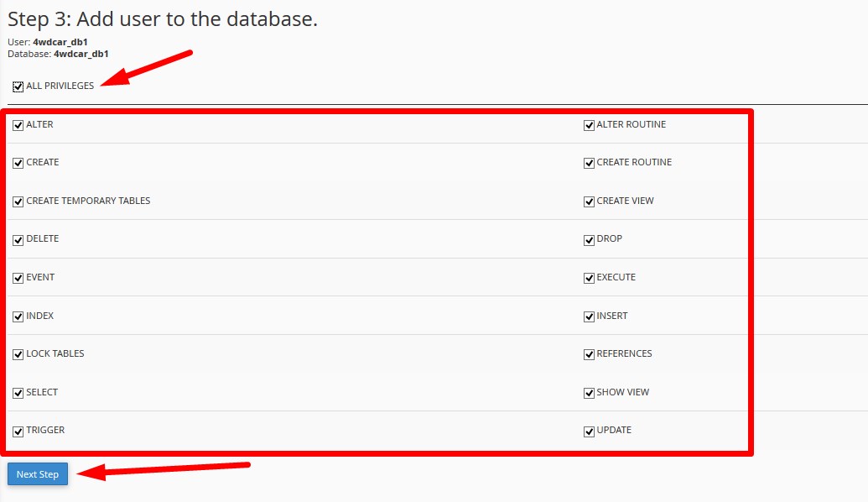Screen dimensions: 868x502
Task: Uncheck the REFERENCES privilege checkbox
Action: click(x=589, y=354)
